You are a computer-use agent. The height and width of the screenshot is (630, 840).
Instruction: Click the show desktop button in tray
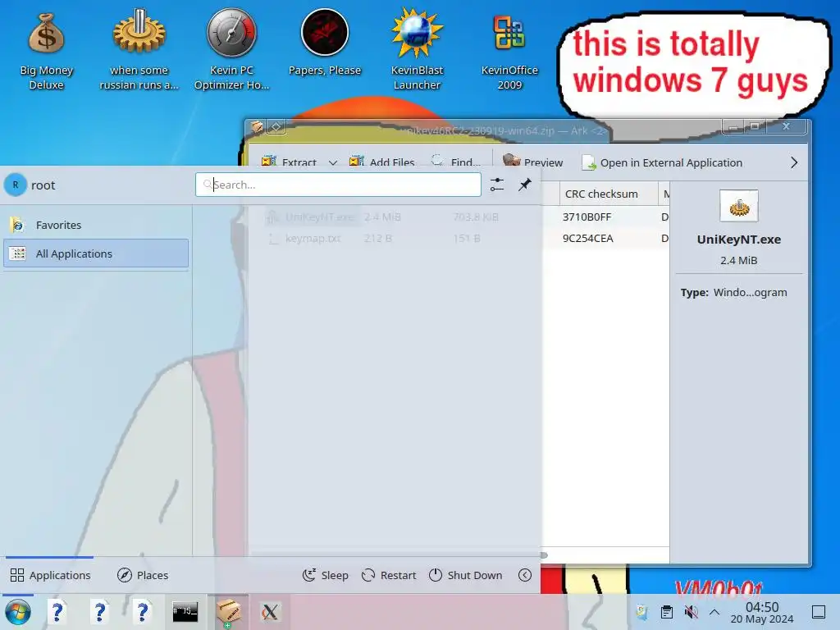(x=819, y=612)
